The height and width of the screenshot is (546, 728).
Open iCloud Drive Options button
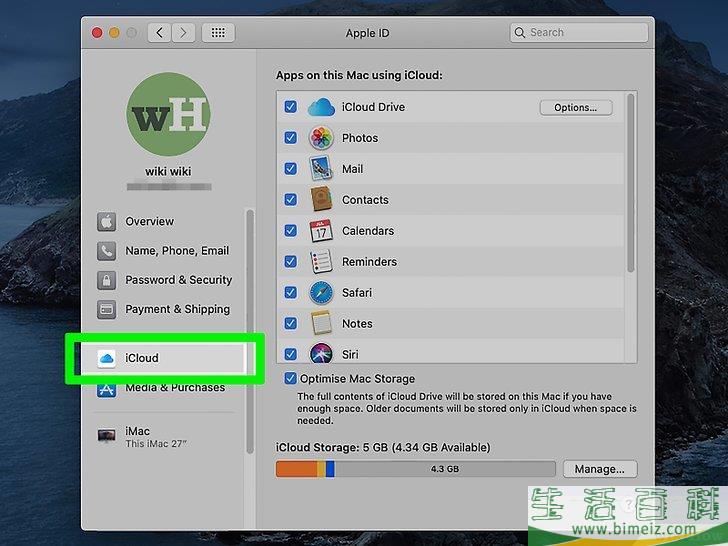576,108
